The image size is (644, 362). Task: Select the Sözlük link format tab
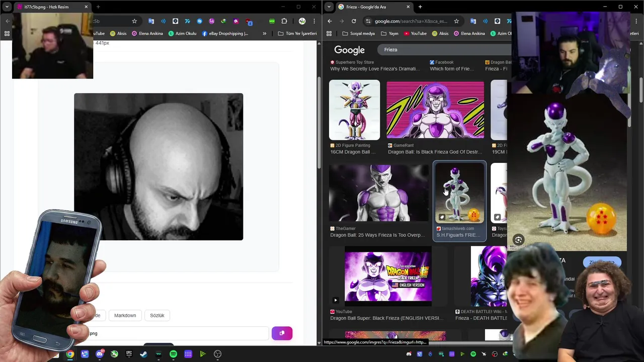pos(157,315)
